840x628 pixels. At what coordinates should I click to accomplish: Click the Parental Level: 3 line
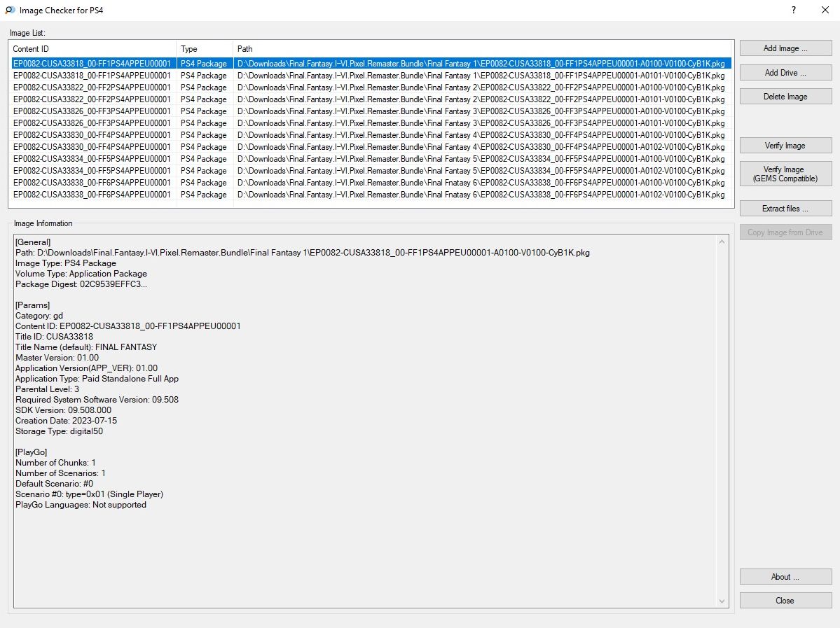47,389
